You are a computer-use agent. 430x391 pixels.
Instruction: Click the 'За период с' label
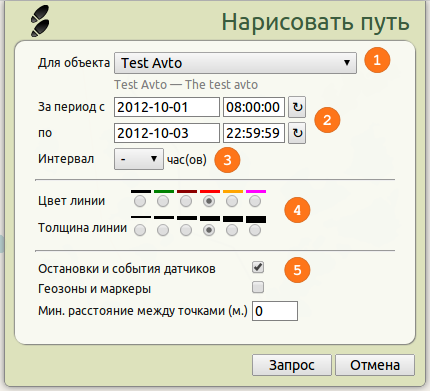(x=71, y=107)
